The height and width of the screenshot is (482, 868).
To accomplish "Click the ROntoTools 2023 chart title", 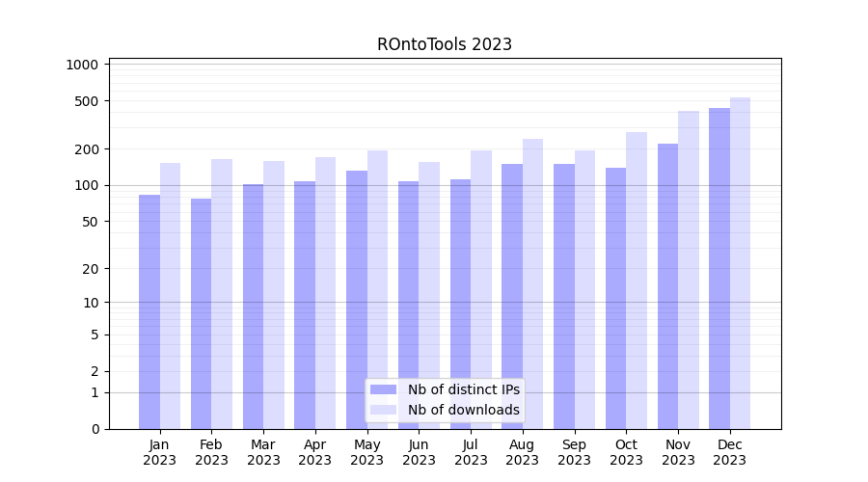I will [444, 44].
